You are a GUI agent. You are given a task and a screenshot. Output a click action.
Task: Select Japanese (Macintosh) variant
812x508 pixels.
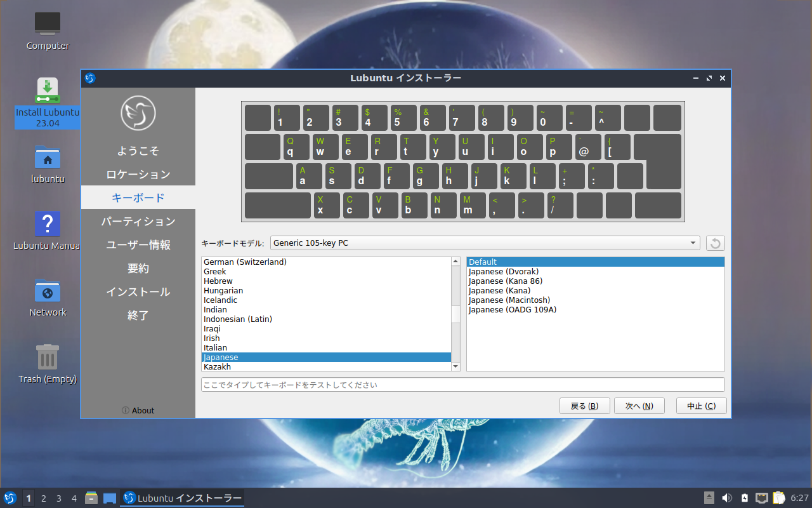pyautogui.click(x=596, y=300)
